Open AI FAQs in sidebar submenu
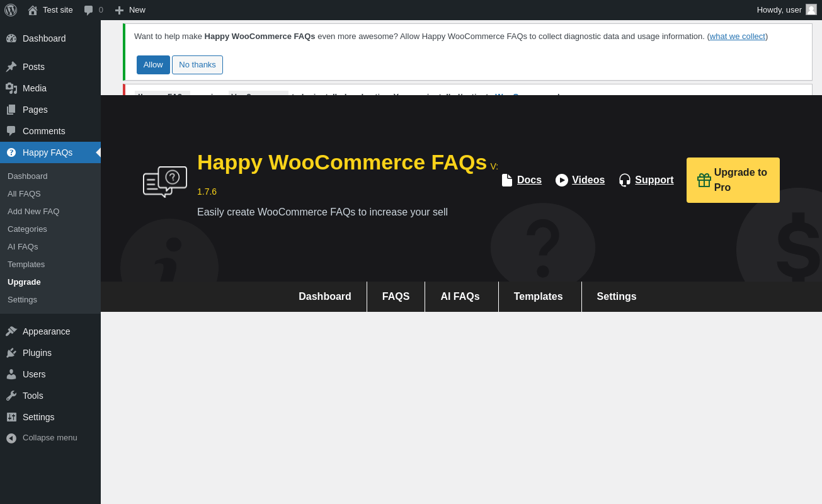Screen dimensions: 822x504 point(23,247)
